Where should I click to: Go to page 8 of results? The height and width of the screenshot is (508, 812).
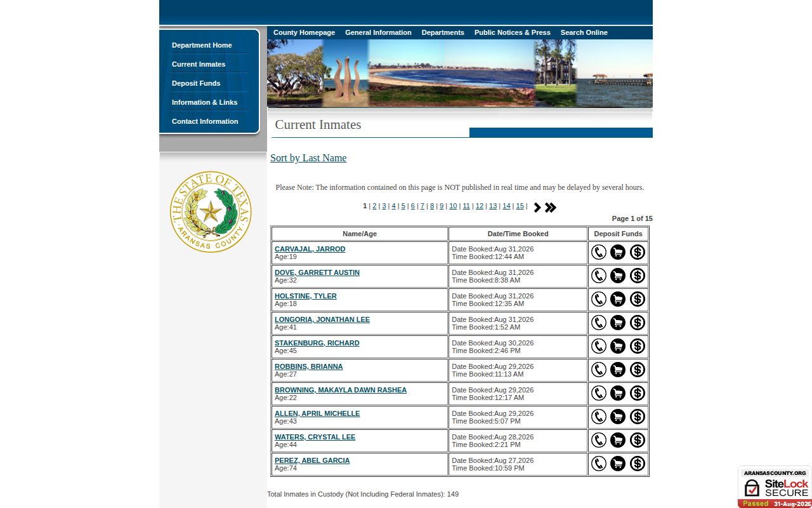click(432, 206)
